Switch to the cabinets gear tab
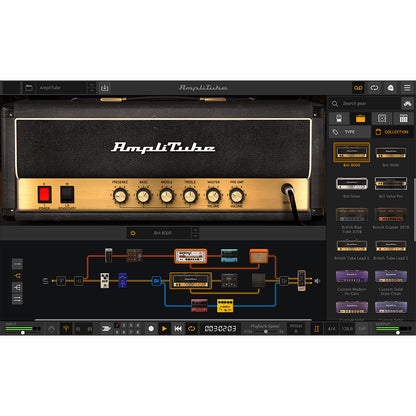 [x=382, y=118]
